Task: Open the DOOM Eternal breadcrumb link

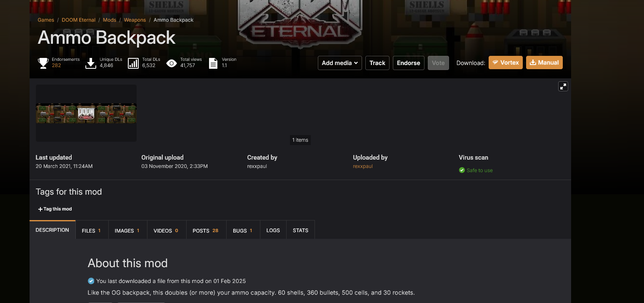Action: [x=79, y=20]
